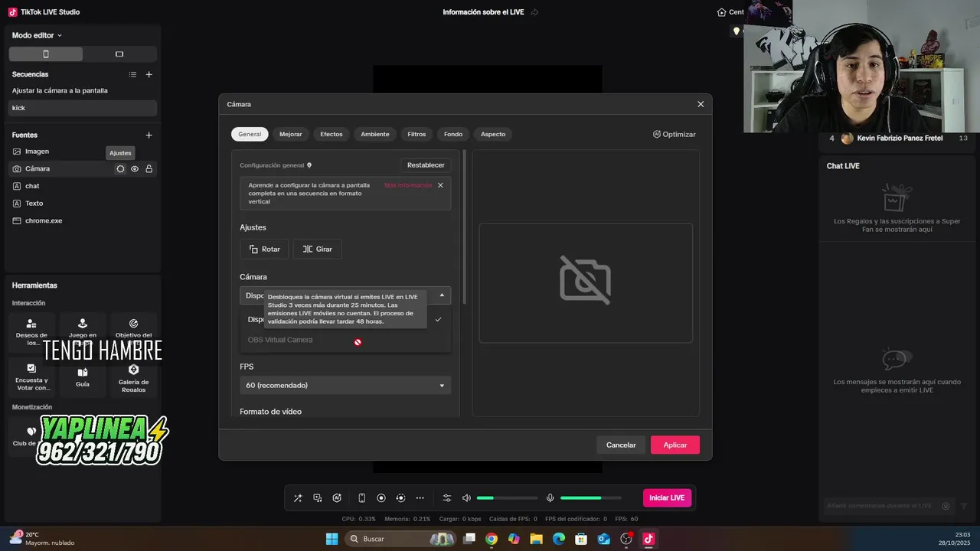
Task: Click the dashed-circle replay capture icon
Action: (x=400, y=498)
